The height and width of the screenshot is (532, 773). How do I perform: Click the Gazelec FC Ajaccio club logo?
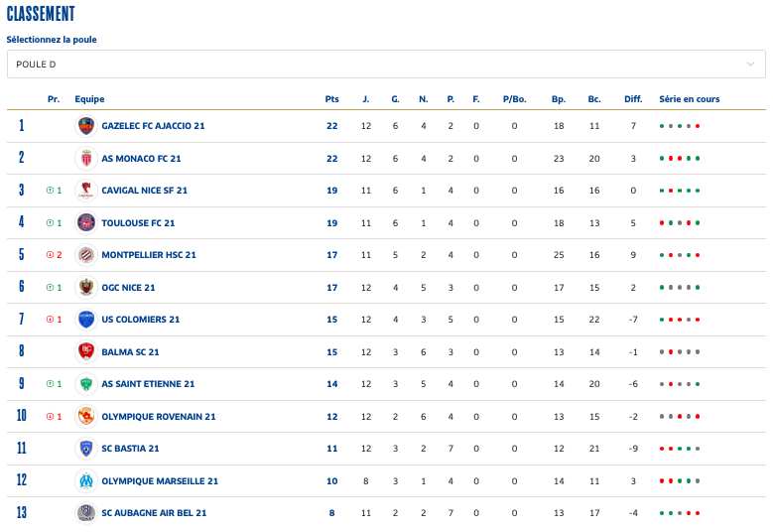click(86, 126)
